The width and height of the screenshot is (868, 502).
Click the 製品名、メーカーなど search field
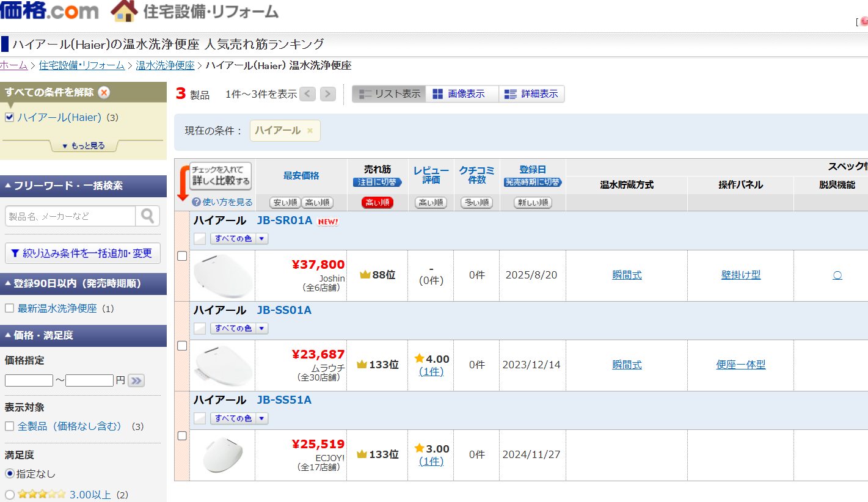point(70,216)
